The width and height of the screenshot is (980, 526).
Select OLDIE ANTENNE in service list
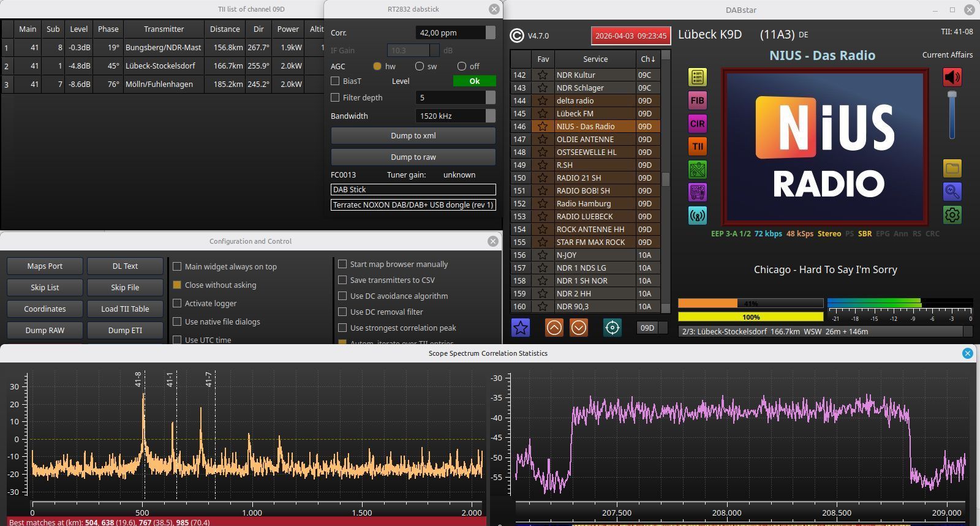click(584, 139)
